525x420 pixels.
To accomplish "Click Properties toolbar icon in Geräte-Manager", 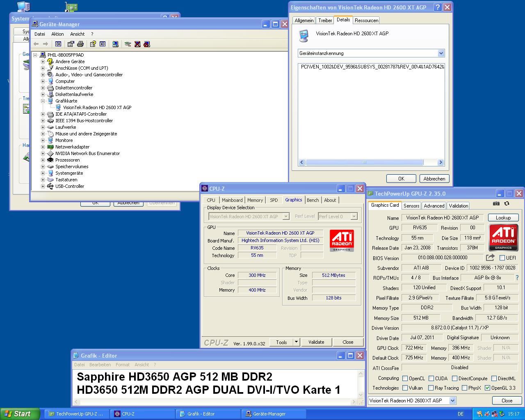I will pyautogui.click(x=71, y=44).
